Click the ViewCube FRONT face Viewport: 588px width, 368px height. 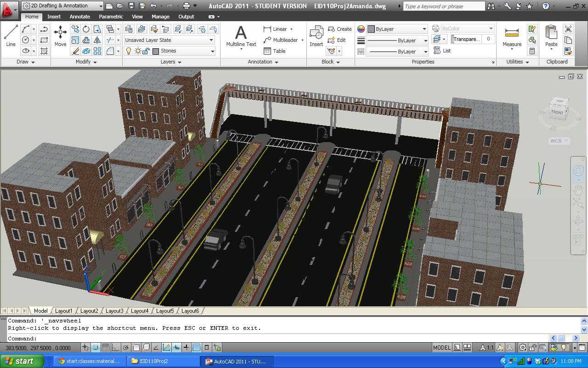(x=557, y=112)
